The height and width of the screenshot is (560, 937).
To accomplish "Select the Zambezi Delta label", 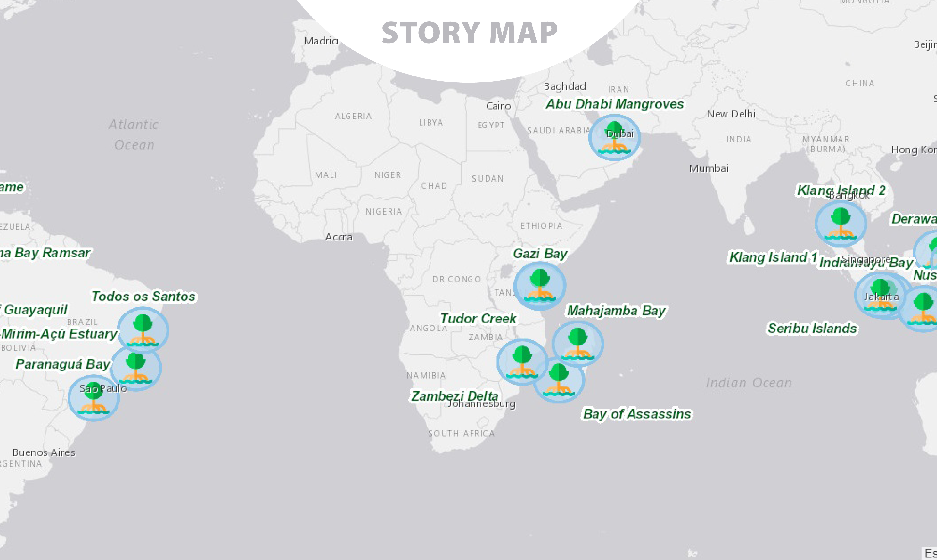I will click(x=455, y=396).
